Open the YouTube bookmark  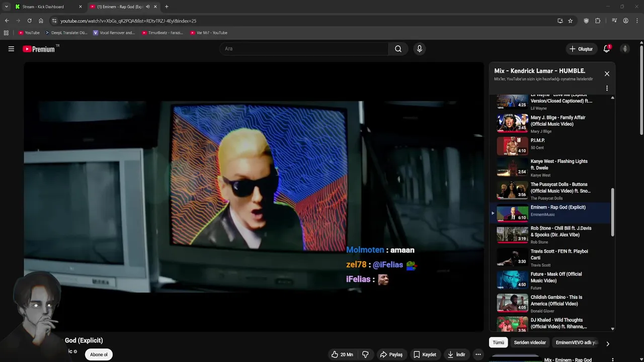pyautogui.click(x=29, y=33)
